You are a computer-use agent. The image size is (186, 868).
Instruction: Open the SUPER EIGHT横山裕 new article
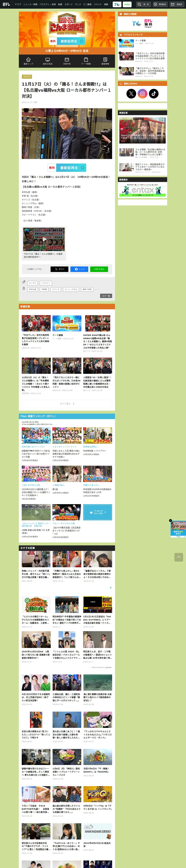97,334
